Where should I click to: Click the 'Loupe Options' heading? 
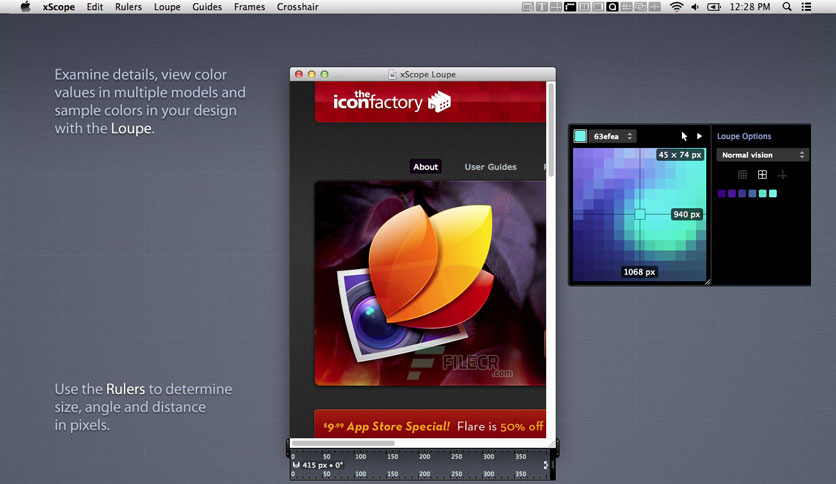point(744,136)
